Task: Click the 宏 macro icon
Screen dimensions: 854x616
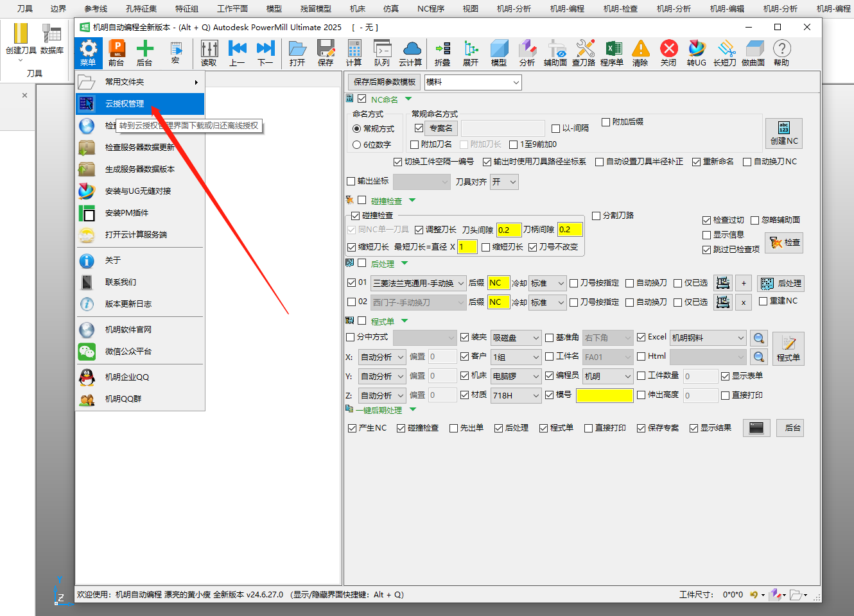Action: pos(175,53)
